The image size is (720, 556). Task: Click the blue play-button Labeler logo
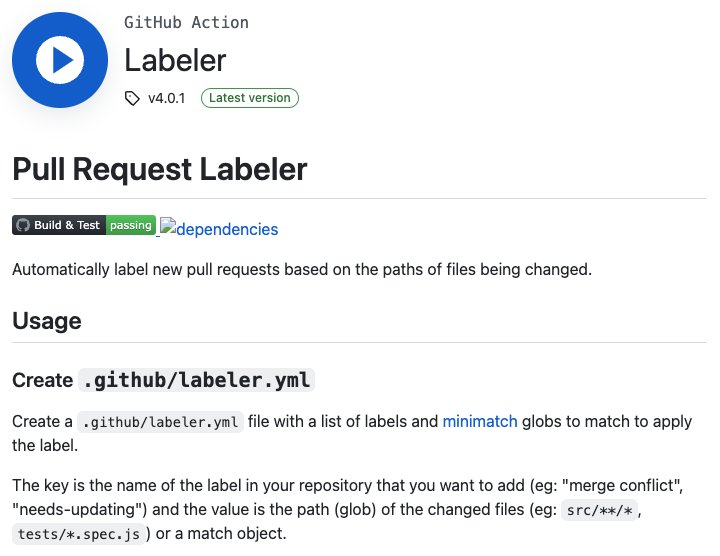click(x=60, y=60)
